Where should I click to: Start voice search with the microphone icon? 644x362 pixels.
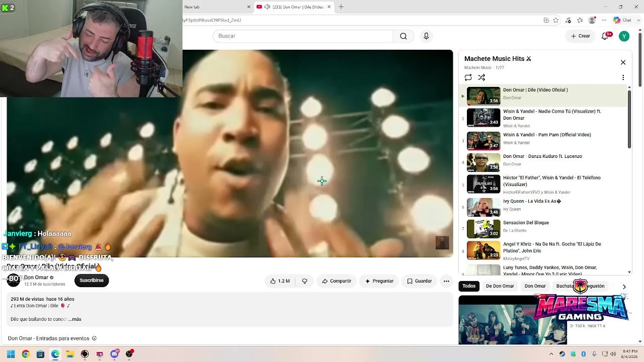(x=426, y=36)
